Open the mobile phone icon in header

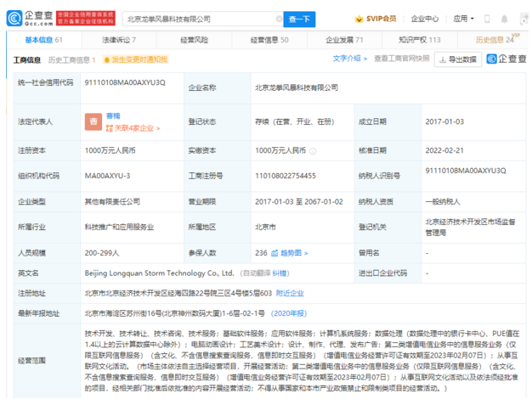[487, 19]
